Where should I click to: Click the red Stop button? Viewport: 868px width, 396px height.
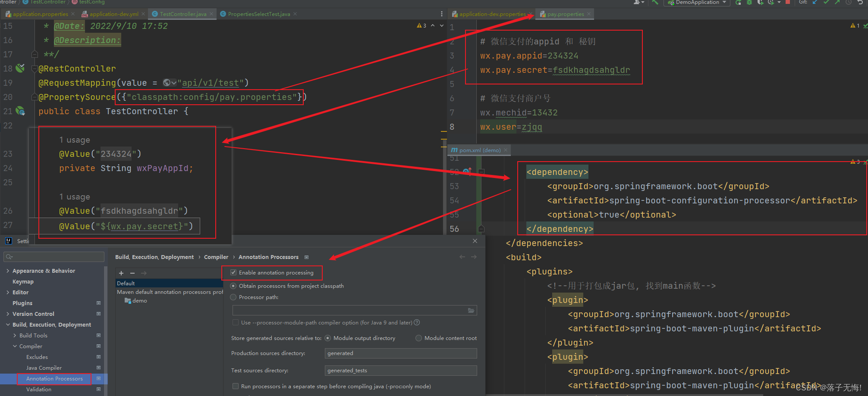tap(788, 2)
